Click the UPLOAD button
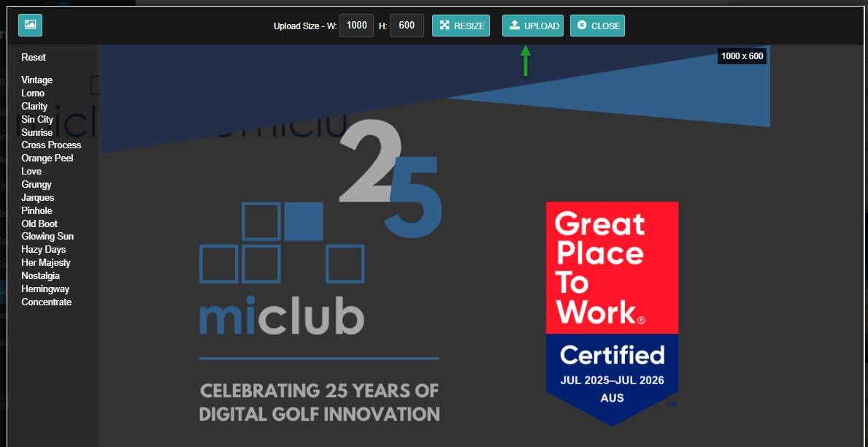Viewport: 868px width, 447px height. tap(532, 26)
